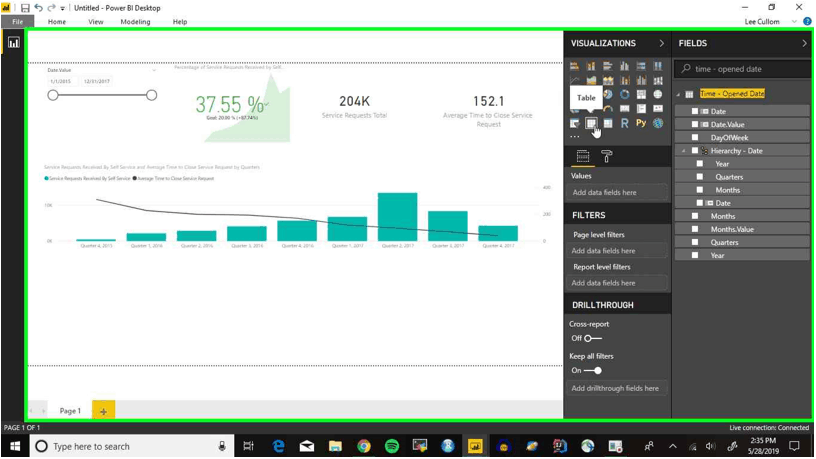Check Year nested under Hierarchy - Date

coord(700,163)
